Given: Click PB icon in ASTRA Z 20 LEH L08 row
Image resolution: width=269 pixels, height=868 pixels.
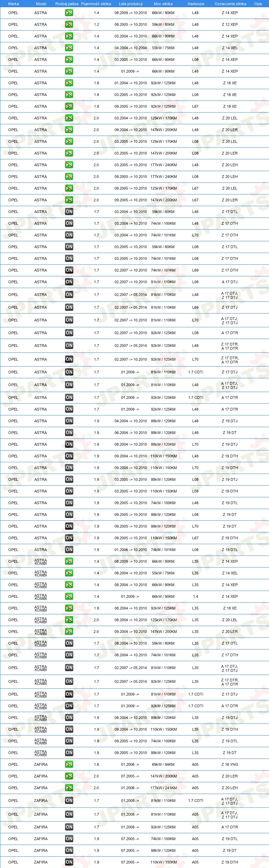Looking at the screenshot, I should coord(69,177).
